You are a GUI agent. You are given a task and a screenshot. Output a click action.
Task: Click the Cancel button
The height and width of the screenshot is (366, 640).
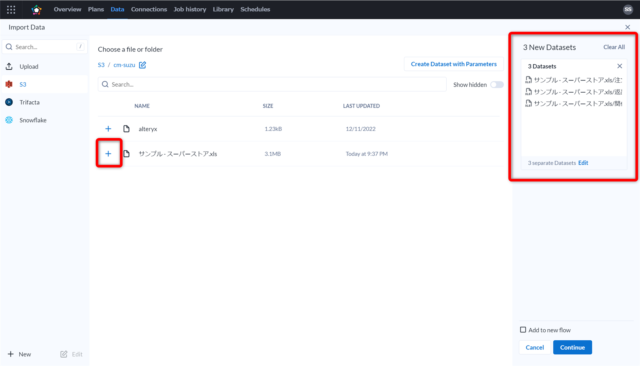pyautogui.click(x=535, y=348)
